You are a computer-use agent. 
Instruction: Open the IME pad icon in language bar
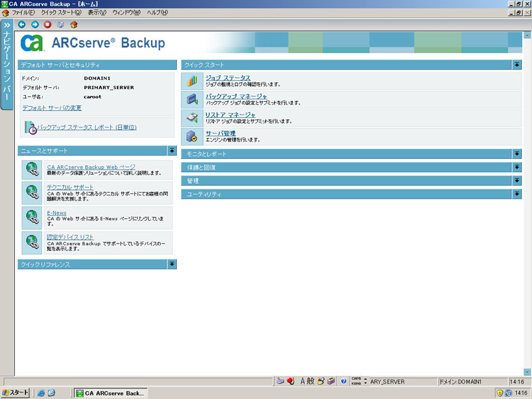321,381
